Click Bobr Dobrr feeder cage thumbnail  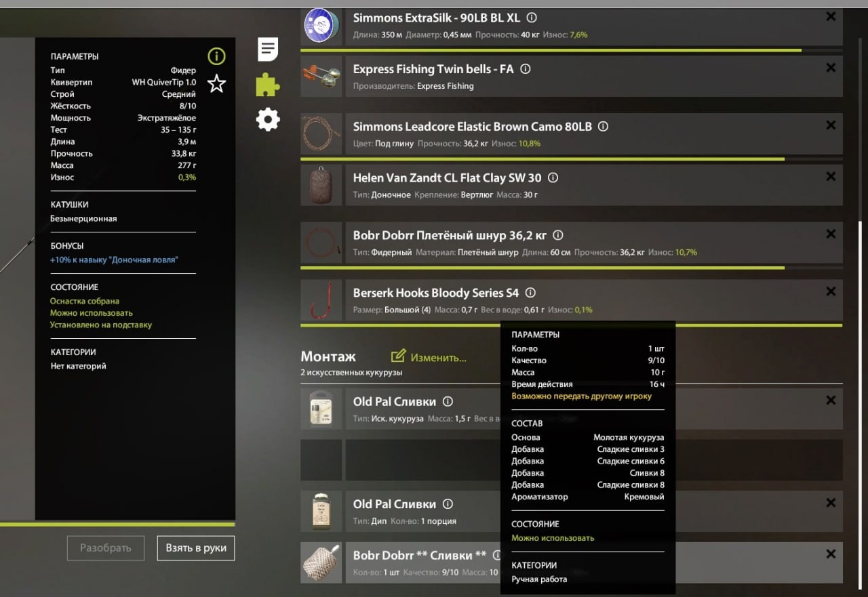[x=321, y=562]
